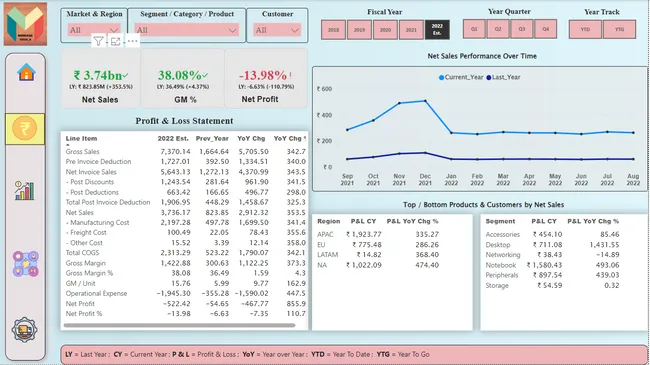
Task: Select the Total Post Invoice Deduction row
Action: click(185, 202)
